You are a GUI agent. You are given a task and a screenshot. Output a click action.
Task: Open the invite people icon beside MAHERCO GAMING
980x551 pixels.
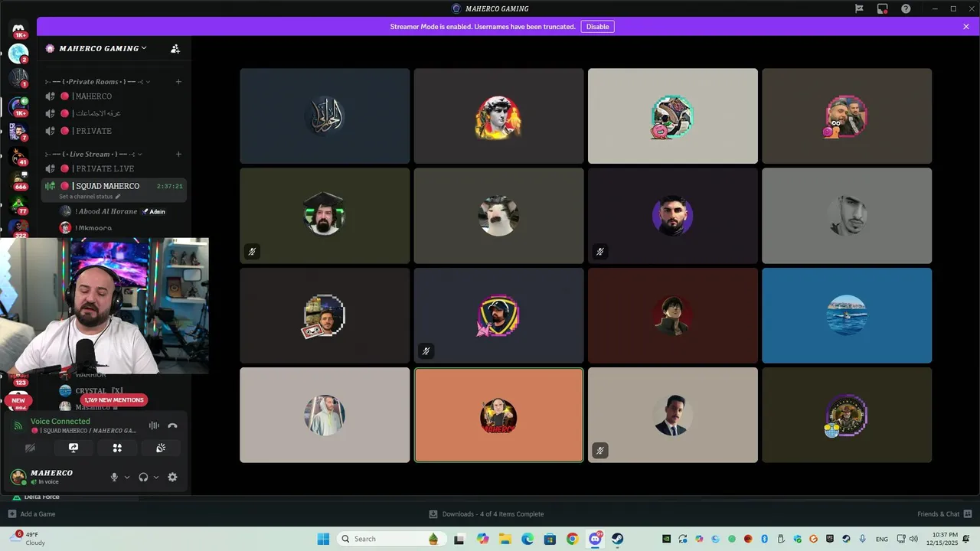coord(175,48)
